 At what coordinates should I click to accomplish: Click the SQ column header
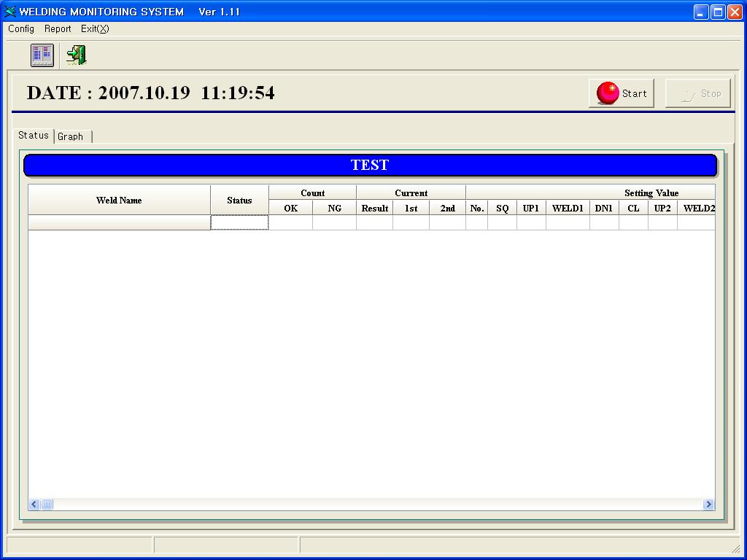click(x=503, y=208)
